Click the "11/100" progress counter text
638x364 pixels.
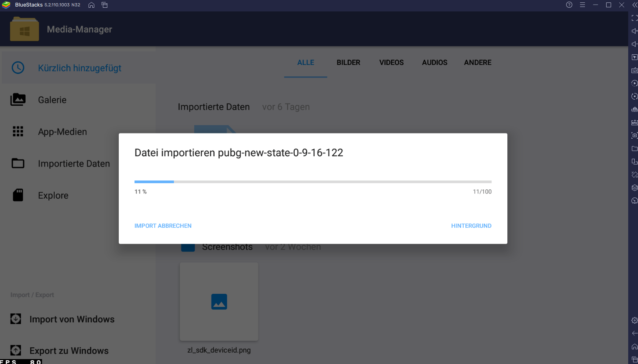tap(482, 192)
